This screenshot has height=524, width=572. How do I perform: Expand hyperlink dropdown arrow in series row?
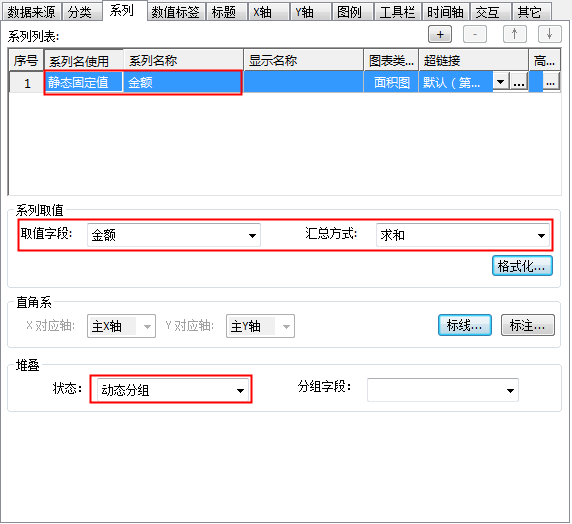[501, 82]
